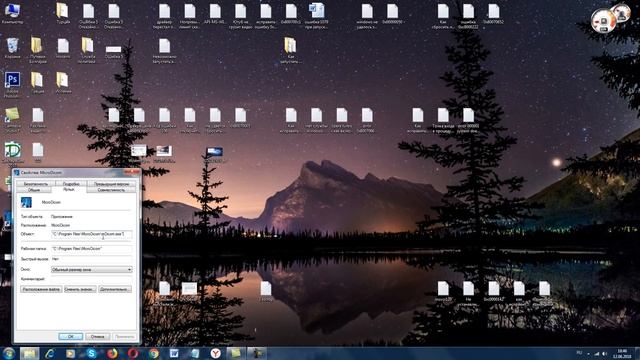Click the Расположение файла button
640x360 pixels.
click(x=41, y=289)
